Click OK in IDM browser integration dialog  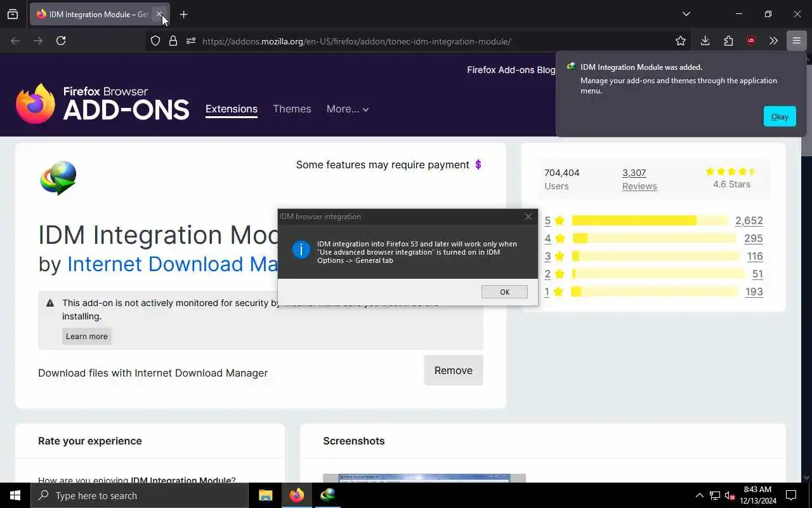504,291
